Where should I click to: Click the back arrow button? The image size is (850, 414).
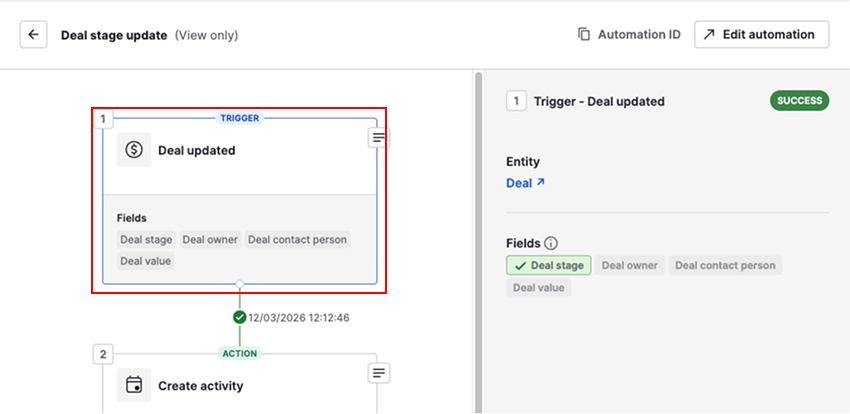point(34,35)
